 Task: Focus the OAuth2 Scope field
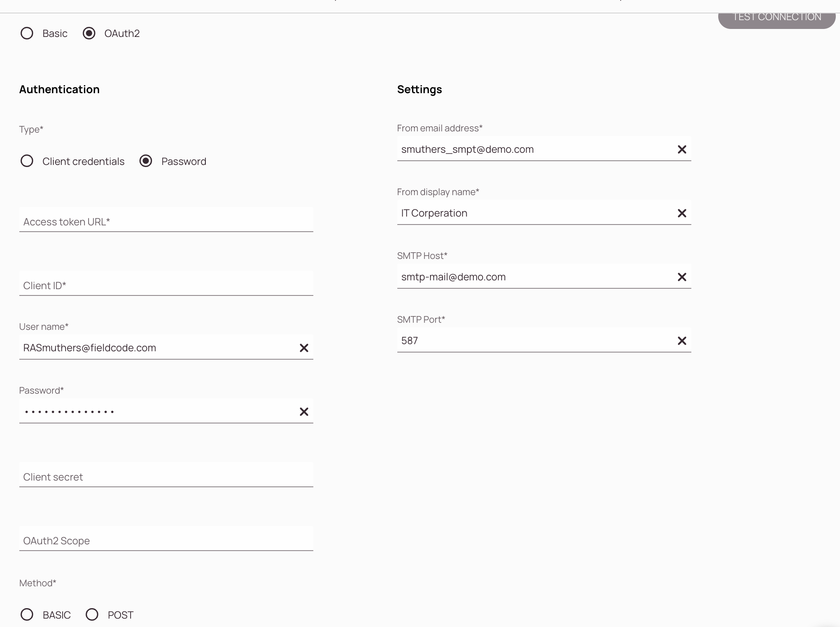click(x=166, y=538)
